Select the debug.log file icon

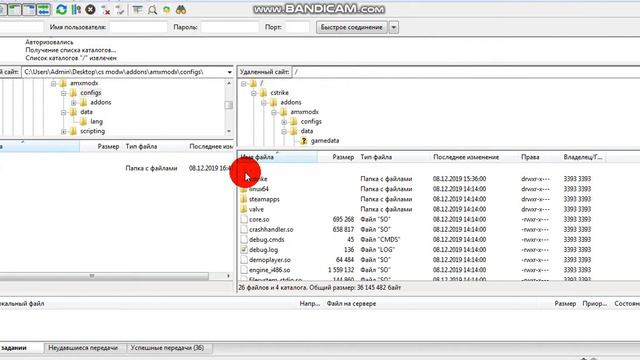tap(244, 250)
